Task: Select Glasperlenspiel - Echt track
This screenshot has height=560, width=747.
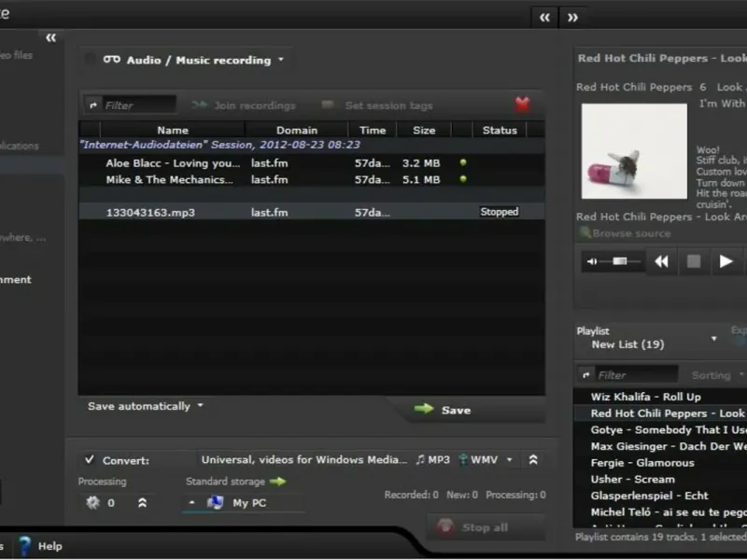Action: 660,496
